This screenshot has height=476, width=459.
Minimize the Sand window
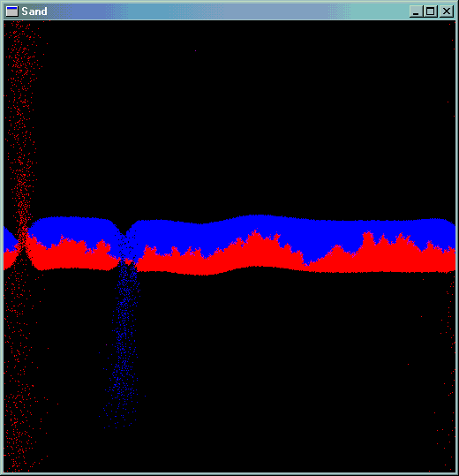(x=416, y=11)
